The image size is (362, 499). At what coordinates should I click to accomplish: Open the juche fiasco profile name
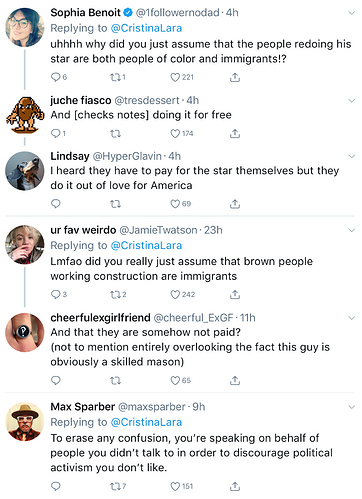point(81,100)
